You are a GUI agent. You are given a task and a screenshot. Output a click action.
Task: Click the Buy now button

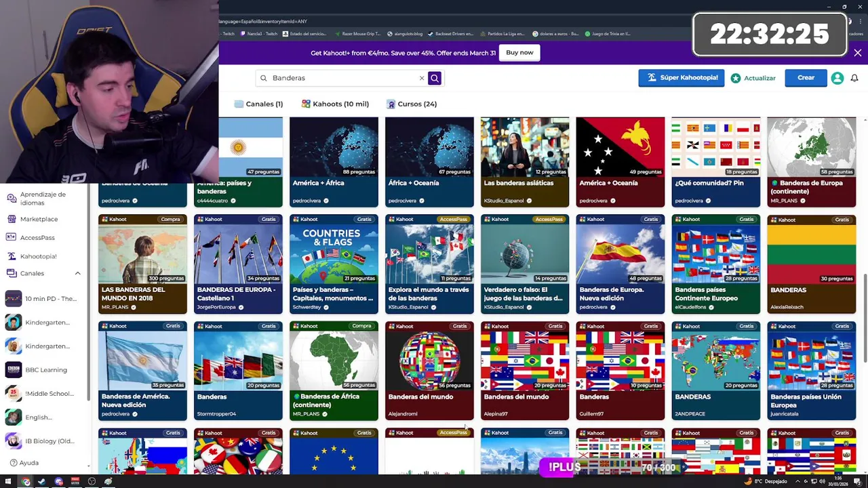(x=519, y=53)
